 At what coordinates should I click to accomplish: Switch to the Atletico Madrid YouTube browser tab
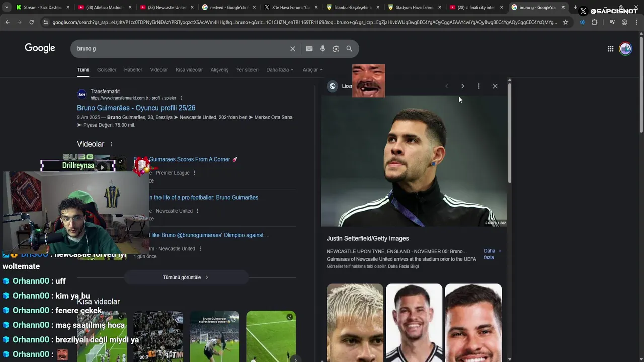click(x=105, y=7)
